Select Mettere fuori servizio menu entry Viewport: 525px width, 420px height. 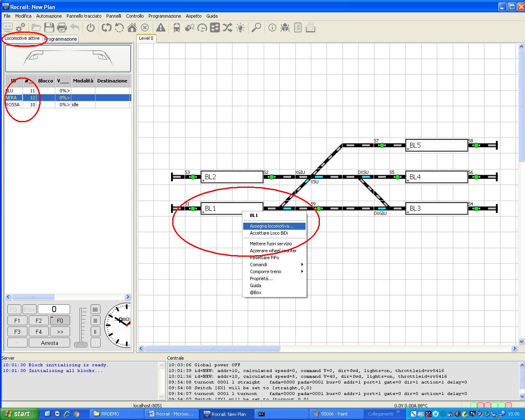point(274,244)
